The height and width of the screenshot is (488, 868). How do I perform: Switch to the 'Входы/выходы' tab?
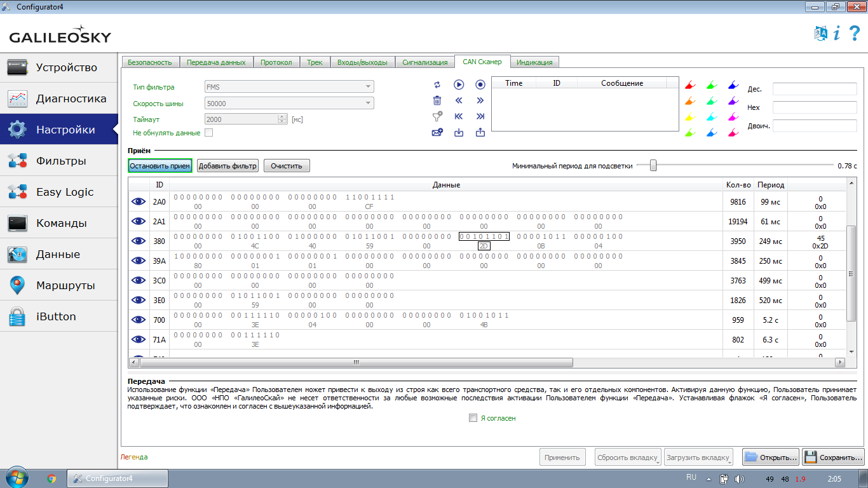[x=362, y=62]
